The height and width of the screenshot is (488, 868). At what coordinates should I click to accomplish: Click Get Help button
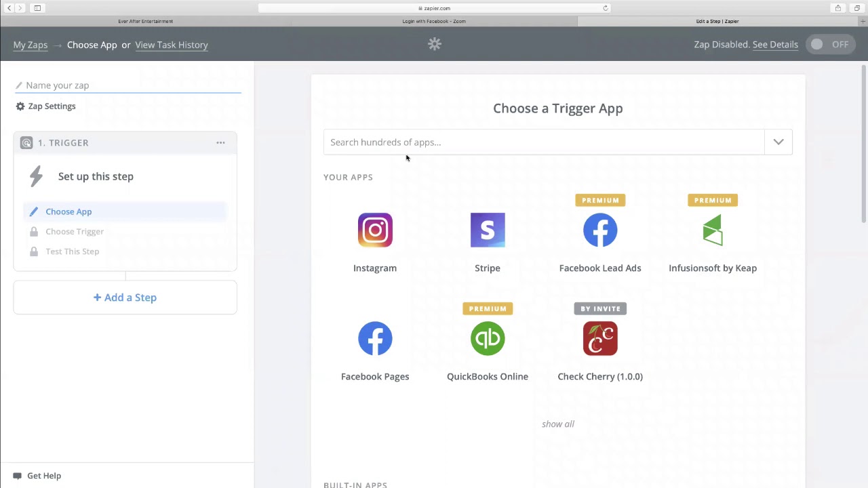(x=37, y=476)
